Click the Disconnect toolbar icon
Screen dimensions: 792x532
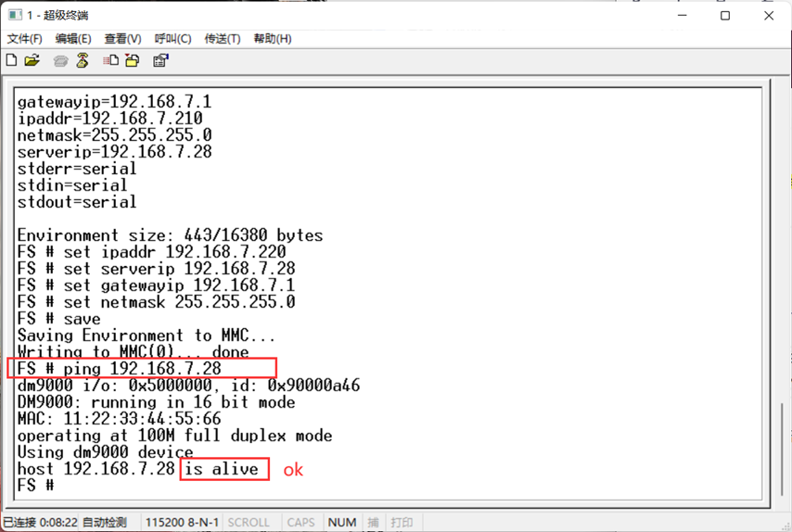point(83,60)
